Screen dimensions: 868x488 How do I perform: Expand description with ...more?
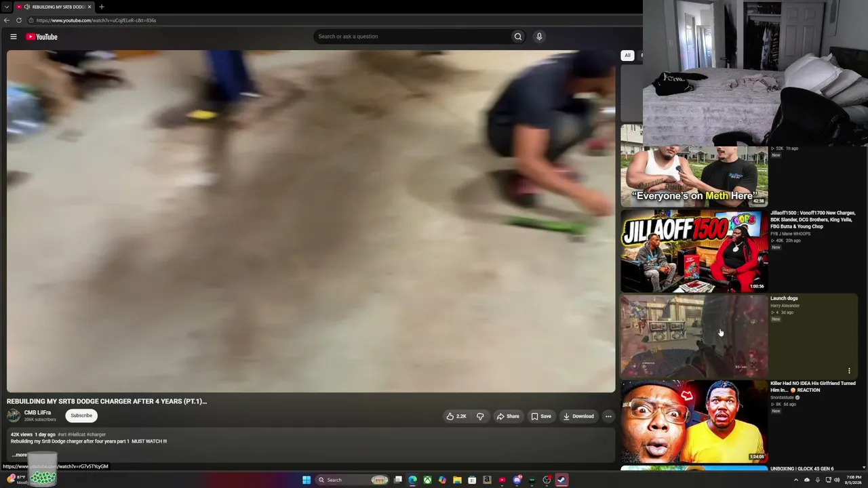(19, 455)
